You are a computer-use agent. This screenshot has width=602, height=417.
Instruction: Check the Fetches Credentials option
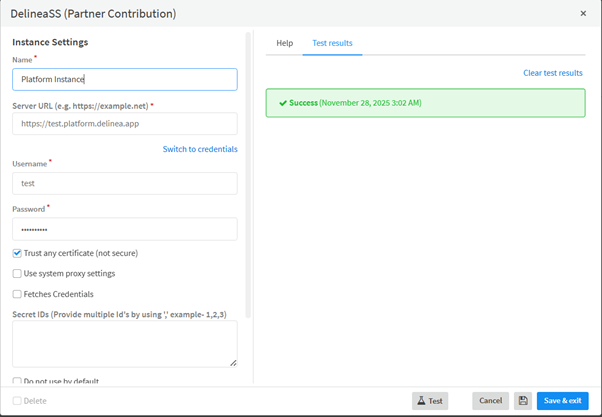pos(17,294)
